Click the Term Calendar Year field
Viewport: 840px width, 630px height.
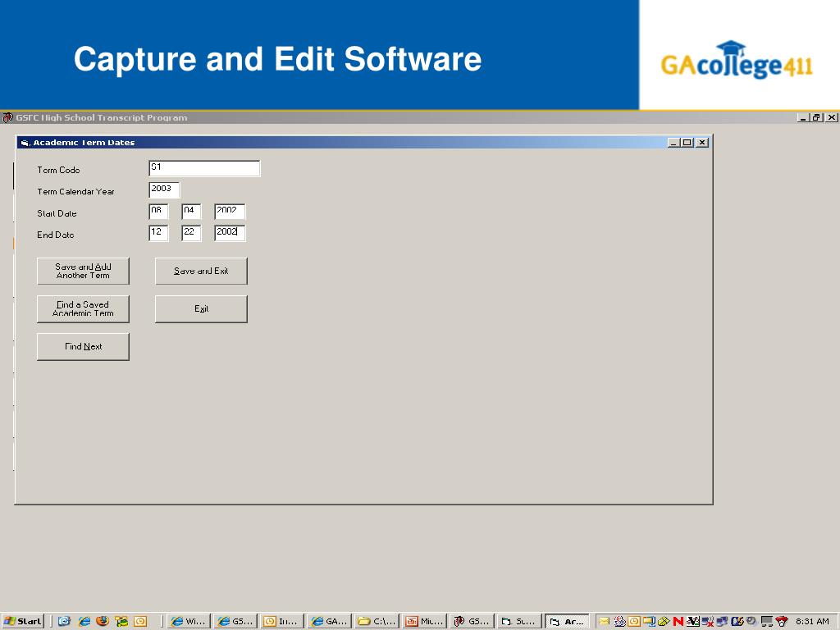click(164, 189)
